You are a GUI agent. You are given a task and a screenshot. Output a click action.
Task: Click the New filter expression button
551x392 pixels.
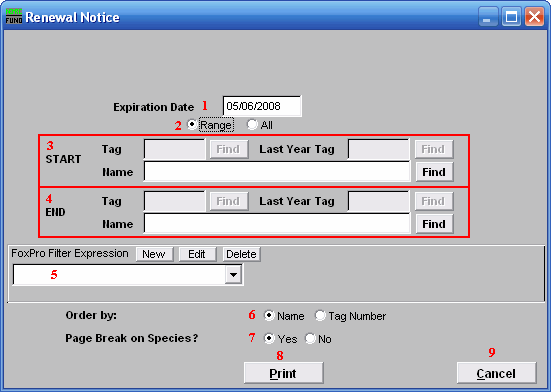pos(154,254)
